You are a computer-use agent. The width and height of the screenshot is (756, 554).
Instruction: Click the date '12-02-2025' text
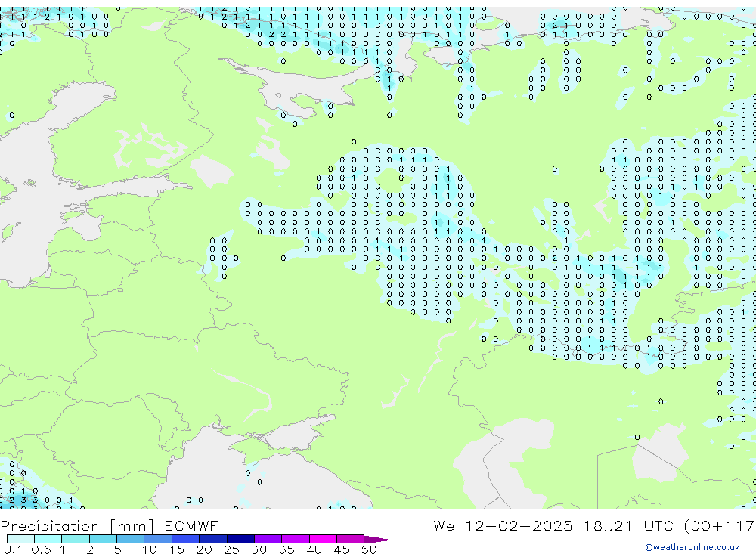(519, 525)
